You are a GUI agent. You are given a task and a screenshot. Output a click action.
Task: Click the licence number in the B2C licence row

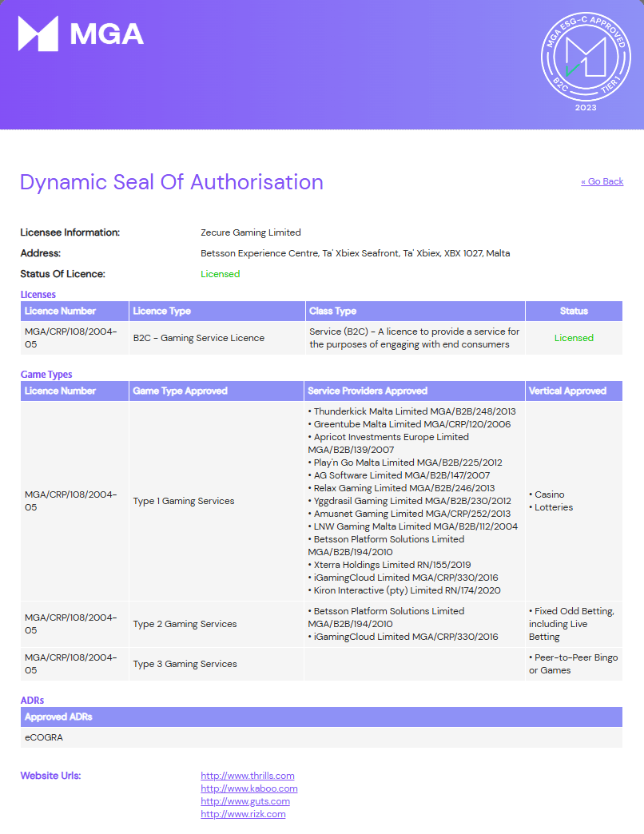pos(71,338)
